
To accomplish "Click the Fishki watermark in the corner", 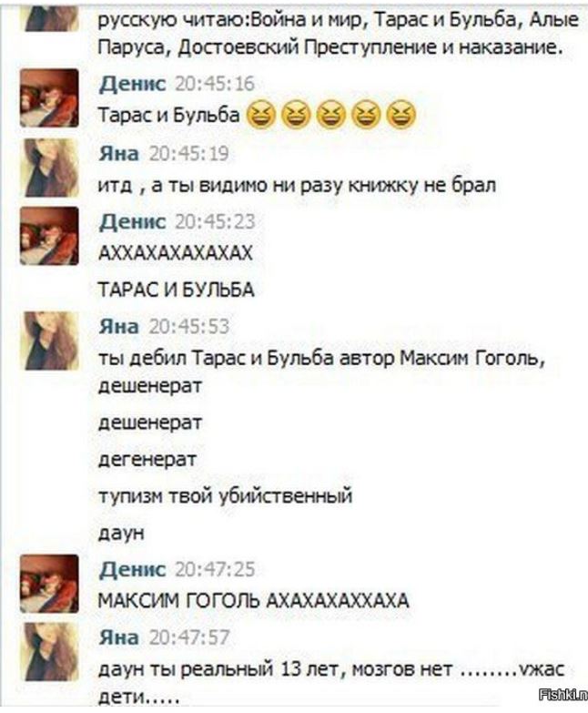I will [563, 695].
